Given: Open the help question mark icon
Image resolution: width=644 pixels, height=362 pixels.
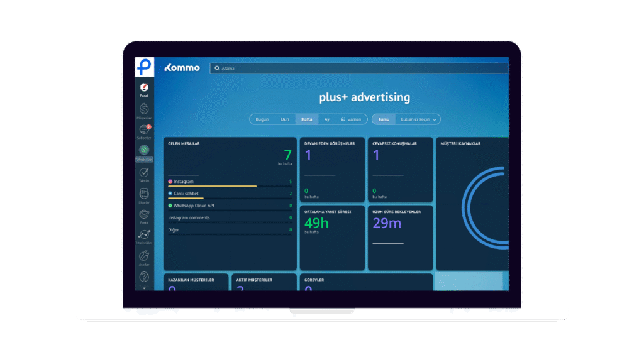Looking at the screenshot, I should (144, 277).
